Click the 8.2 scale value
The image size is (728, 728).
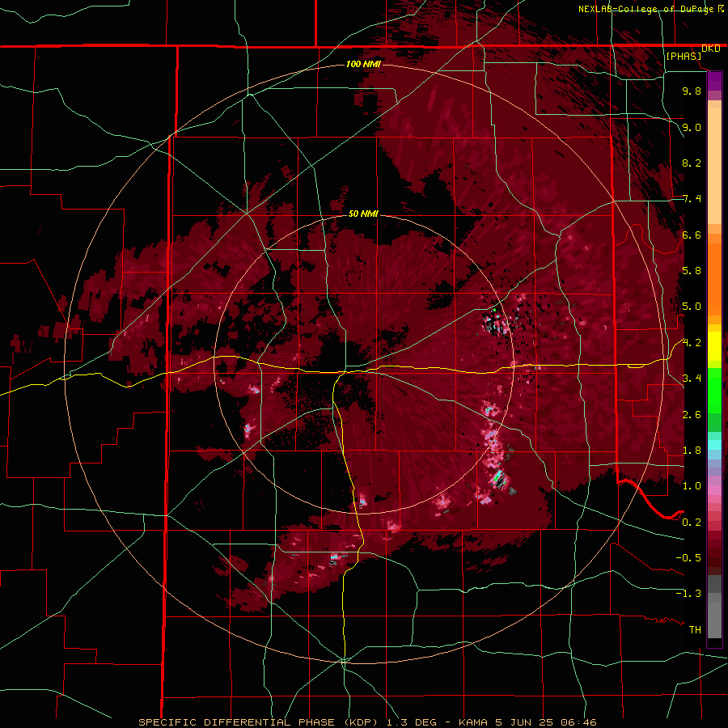coord(692,163)
